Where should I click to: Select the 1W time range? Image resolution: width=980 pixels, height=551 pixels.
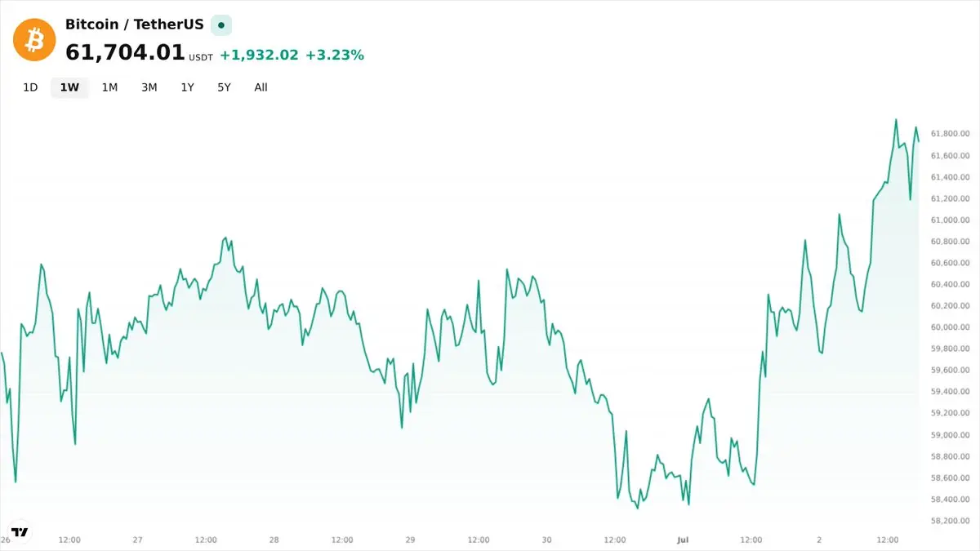[69, 87]
